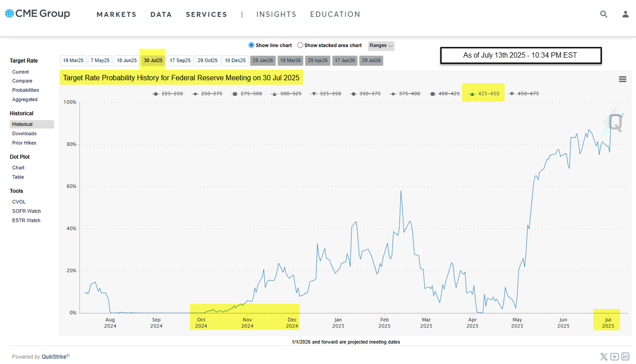This screenshot has width=636, height=364.
Task: Open the SOFR Watch tool link
Action: pyautogui.click(x=26, y=211)
